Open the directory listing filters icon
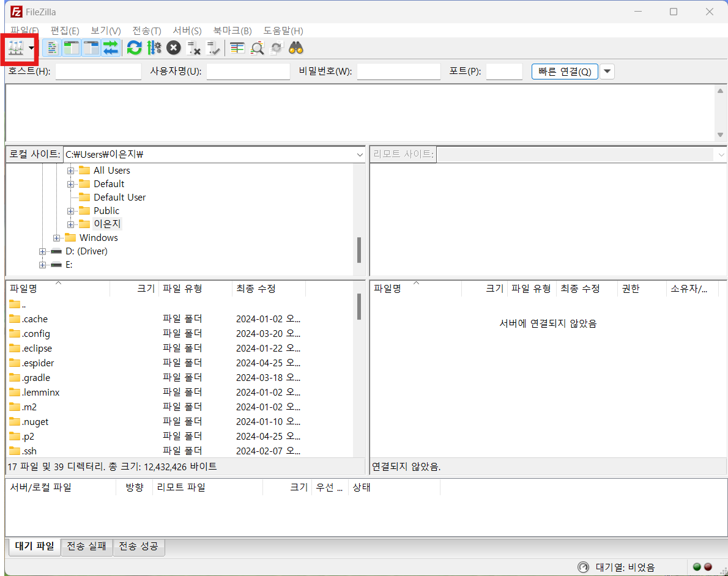Screen dimensions: 728x576 [x=237, y=48]
